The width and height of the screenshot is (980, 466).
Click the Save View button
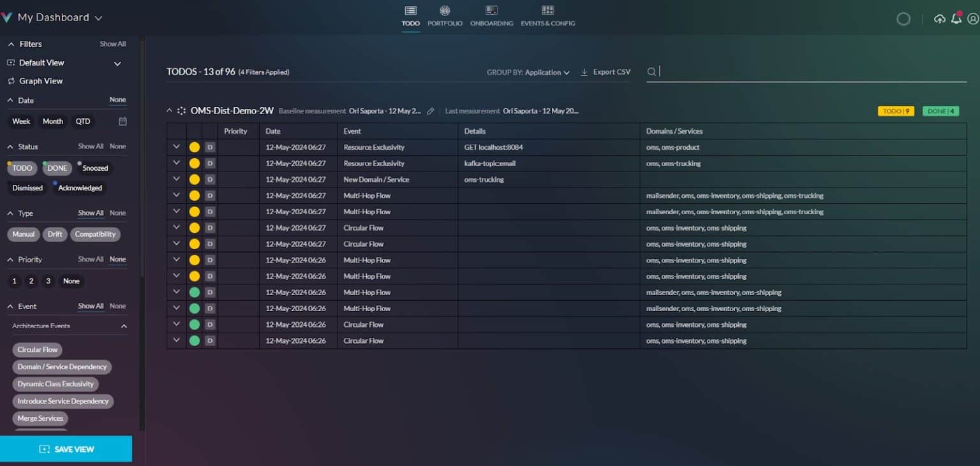66,449
